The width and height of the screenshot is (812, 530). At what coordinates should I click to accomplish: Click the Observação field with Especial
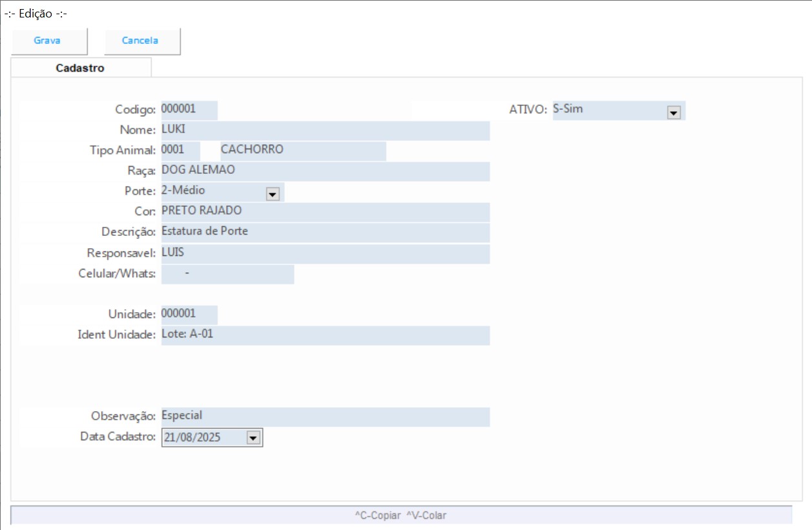pos(324,417)
